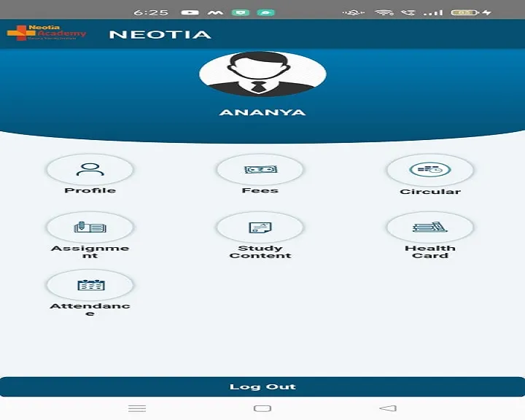Tap the Log Out button
This screenshot has width=525, height=420.
[262, 387]
